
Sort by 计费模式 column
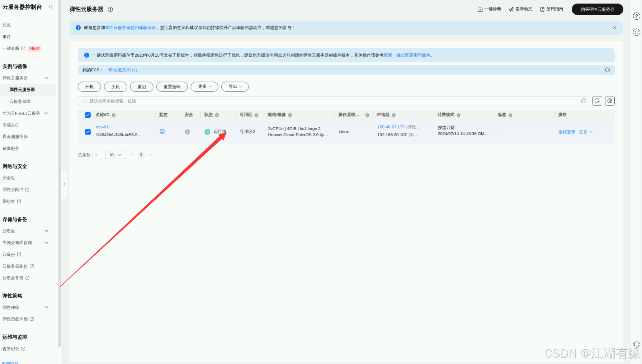459,115
